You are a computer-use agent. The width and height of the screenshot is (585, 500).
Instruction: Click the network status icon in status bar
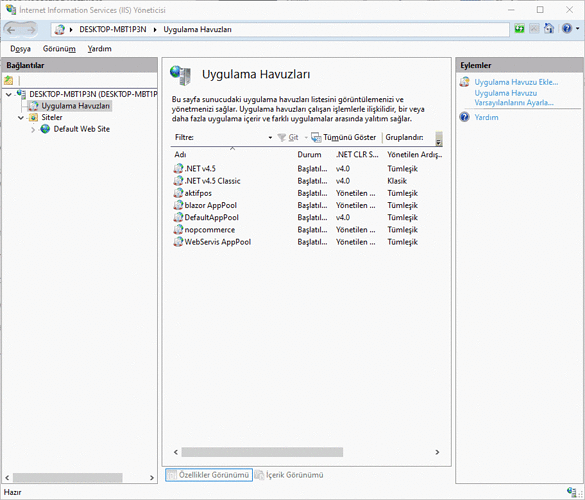[571, 491]
